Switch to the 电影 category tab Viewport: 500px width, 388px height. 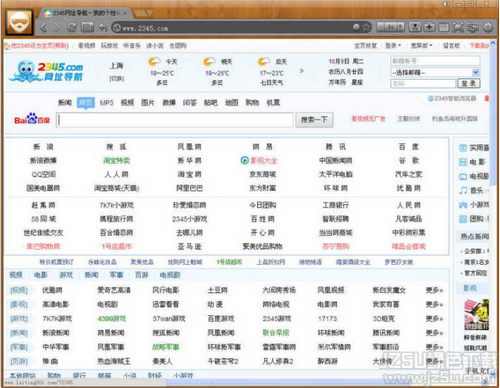tap(41, 275)
